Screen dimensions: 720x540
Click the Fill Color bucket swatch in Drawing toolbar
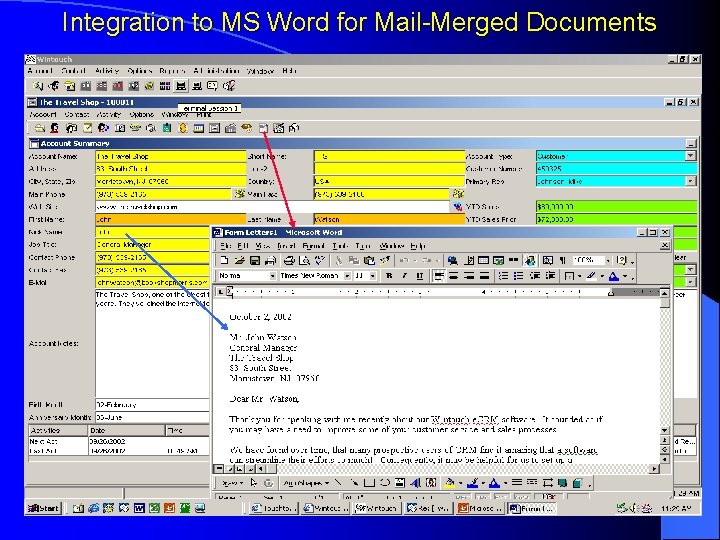tap(450, 483)
